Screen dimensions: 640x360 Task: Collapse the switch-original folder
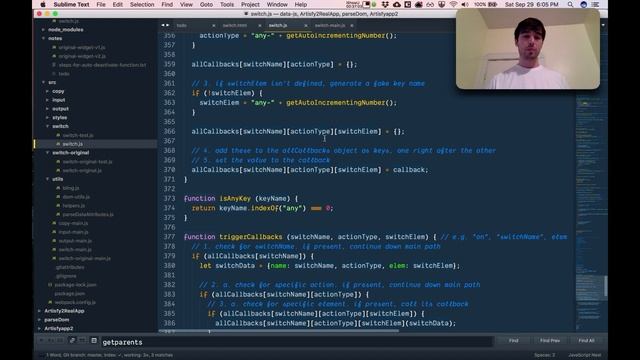click(x=48, y=153)
